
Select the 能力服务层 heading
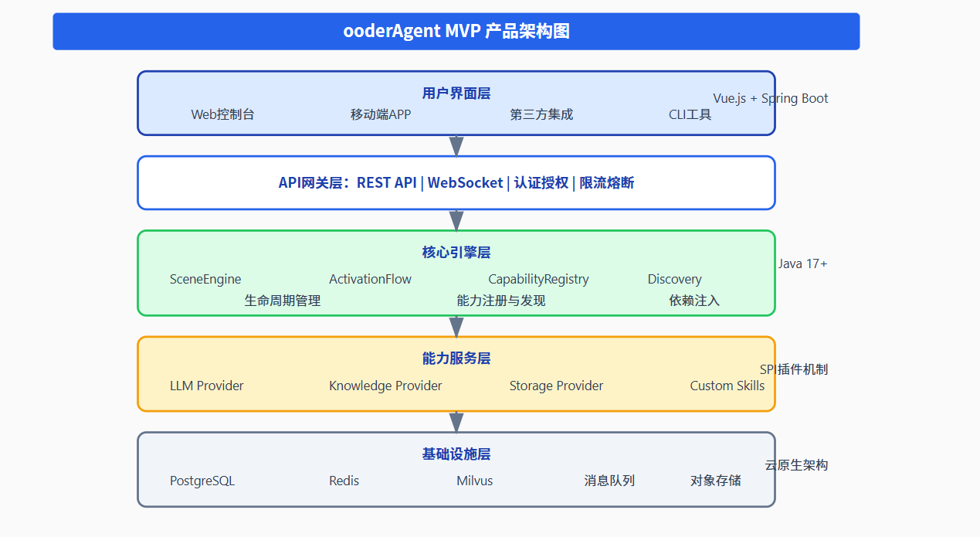[x=456, y=359]
